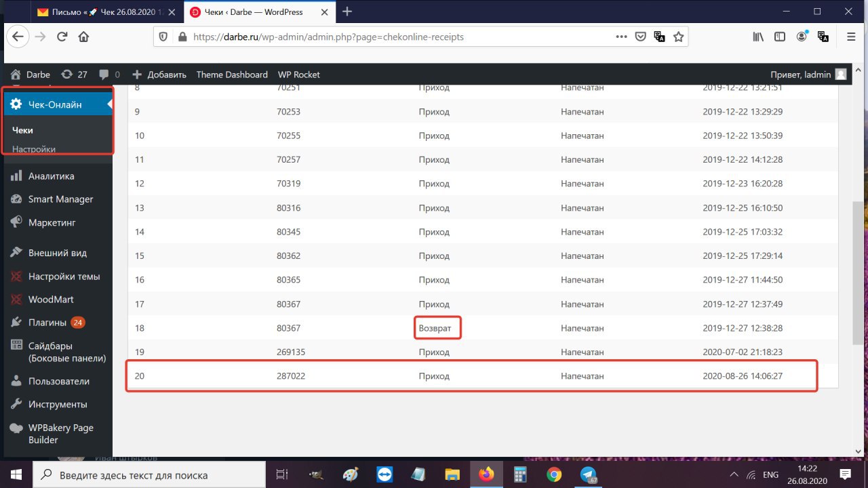Open 'Привет, ladmin' user menu
Image resolution: width=868 pixels, height=488 pixels.
click(808, 75)
